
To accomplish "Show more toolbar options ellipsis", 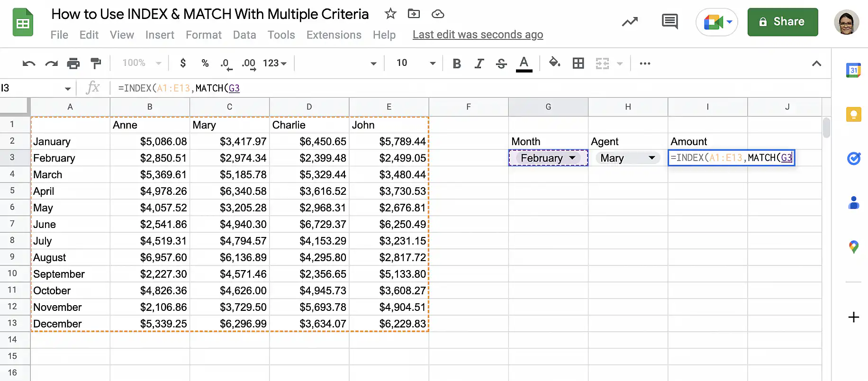I will point(645,63).
